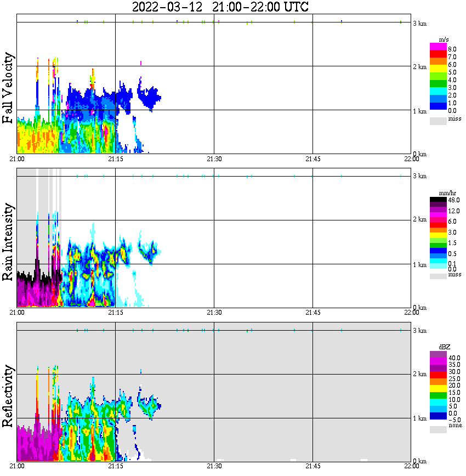
Task: Click the -5.0 value in dBZ legend
Action: point(454,420)
